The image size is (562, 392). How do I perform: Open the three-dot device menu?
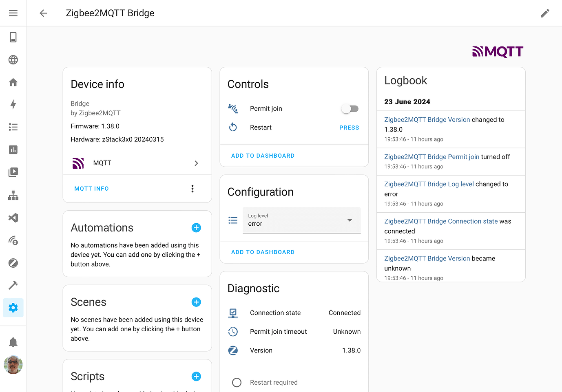click(192, 189)
